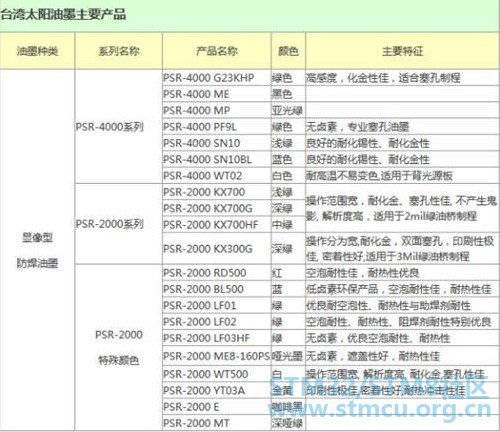Click the PSR-2000 KX700HF product cell
The height and width of the screenshot is (432, 500).
coord(217,225)
